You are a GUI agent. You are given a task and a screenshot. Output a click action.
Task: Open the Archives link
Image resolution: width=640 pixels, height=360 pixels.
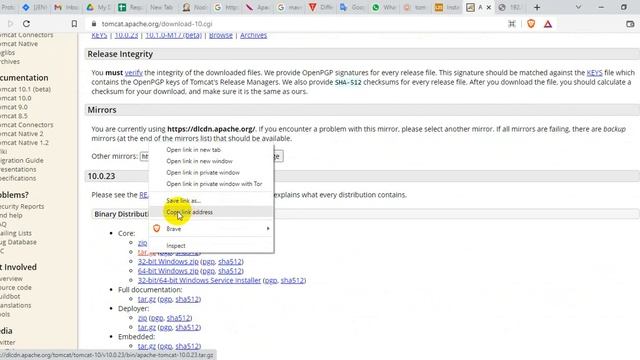253,36
